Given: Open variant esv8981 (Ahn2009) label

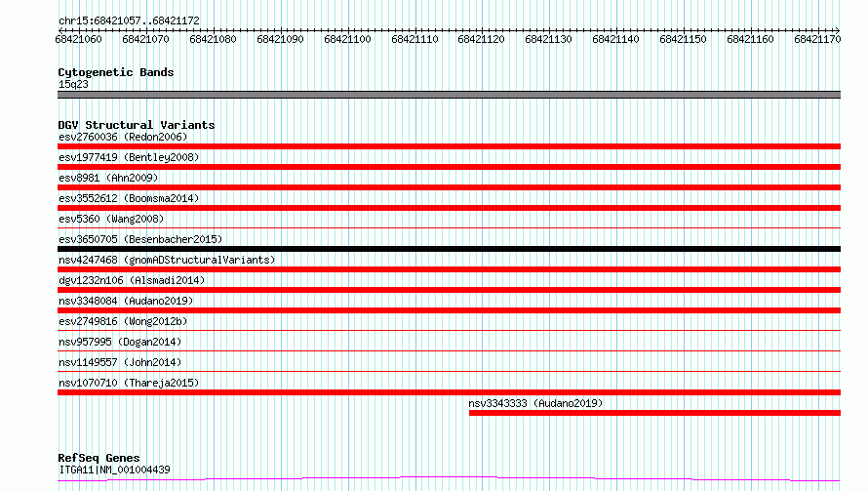Looking at the screenshot, I should point(108,178).
